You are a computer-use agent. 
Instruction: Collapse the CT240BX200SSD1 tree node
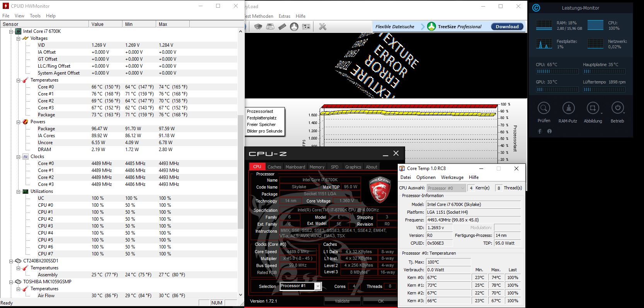(x=11, y=261)
